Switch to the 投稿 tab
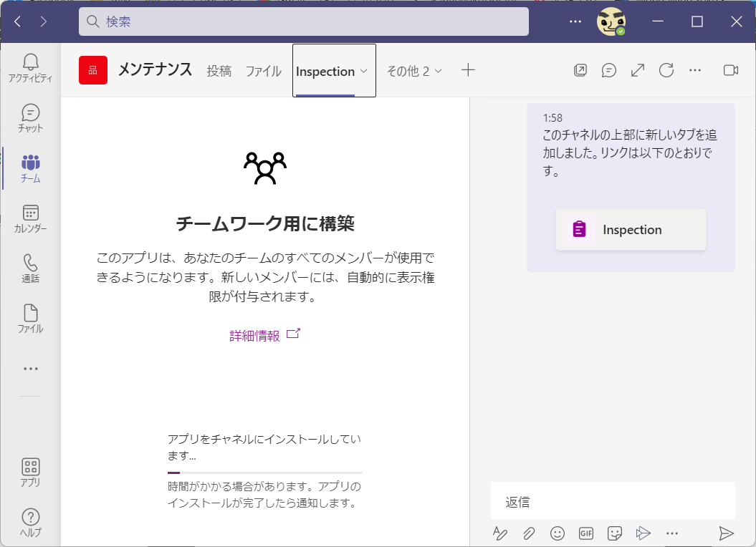 pos(219,71)
